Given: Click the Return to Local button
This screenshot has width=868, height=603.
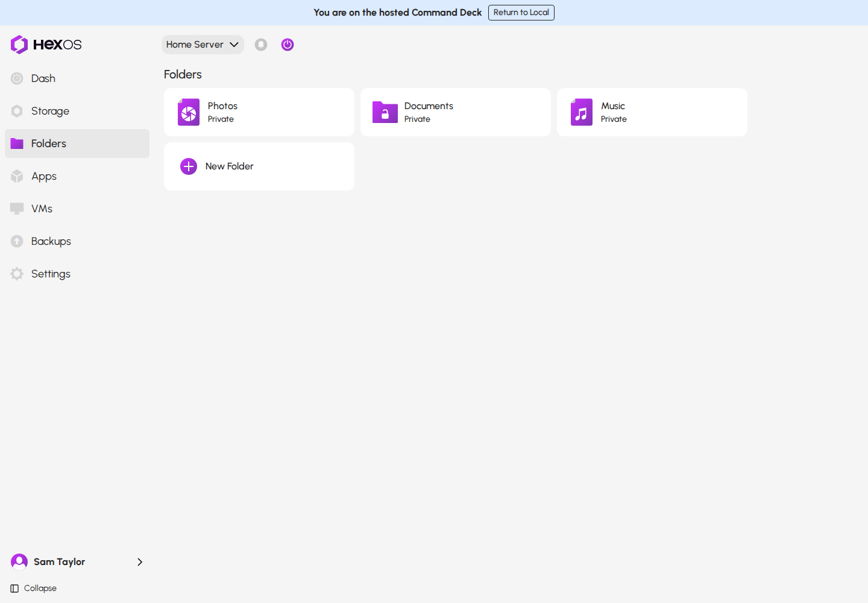Looking at the screenshot, I should 521,13.
